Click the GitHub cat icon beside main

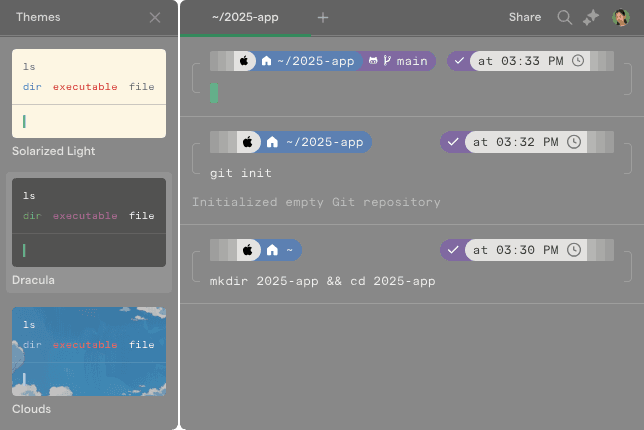(373, 61)
